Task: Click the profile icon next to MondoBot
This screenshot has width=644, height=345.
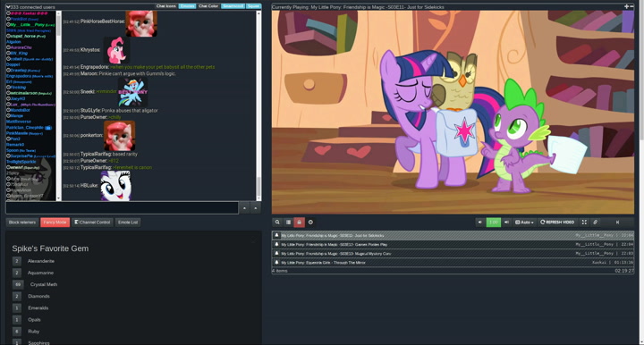Action: (8, 110)
